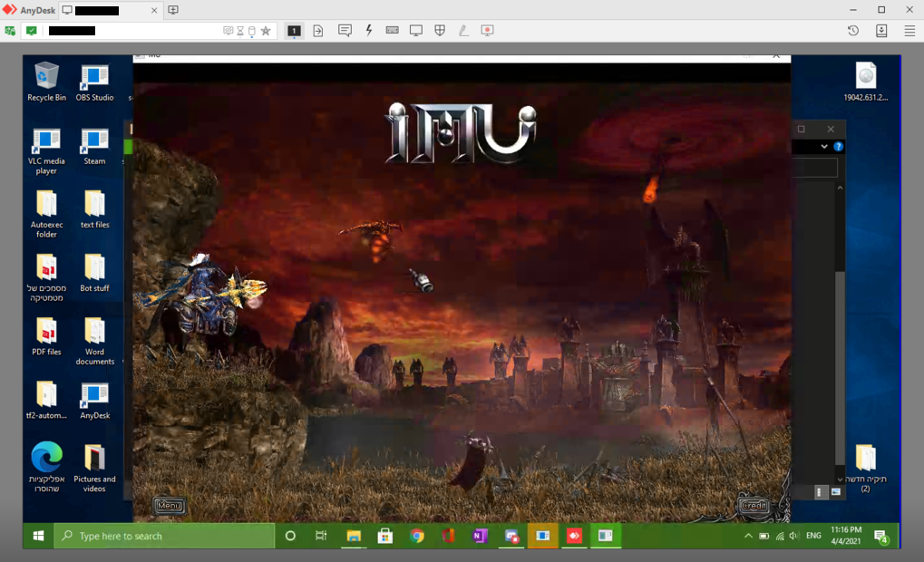This screenshot has width=924, height=562.
Task: Open the AnyDesk chat icon
Action: tap(345, 31)
